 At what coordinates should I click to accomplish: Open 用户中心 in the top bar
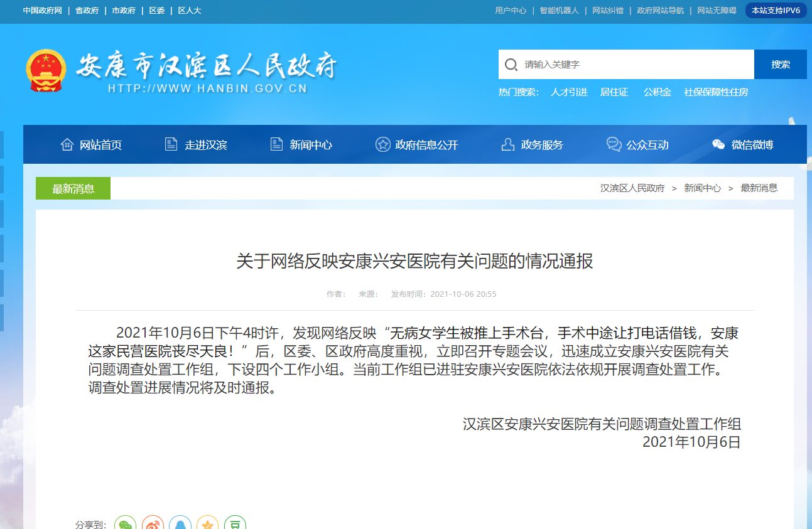click(x=511, y=11)
